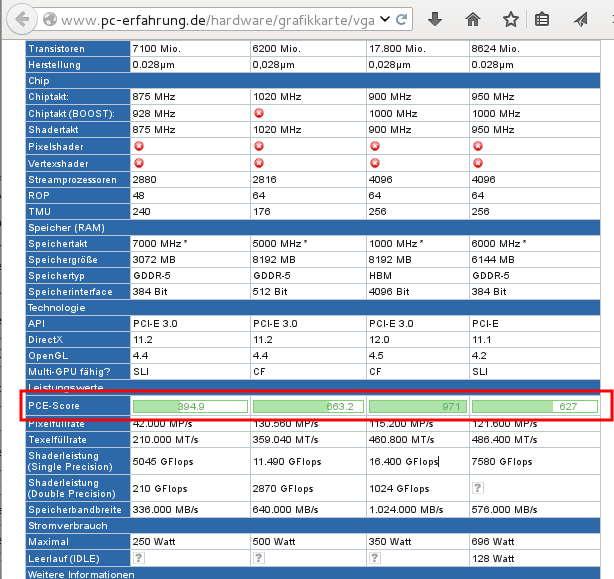The height and width of the screenshot is (579, 614).
Task: Click Pixelshader red X under 900 MHz column
Action: 375,146
